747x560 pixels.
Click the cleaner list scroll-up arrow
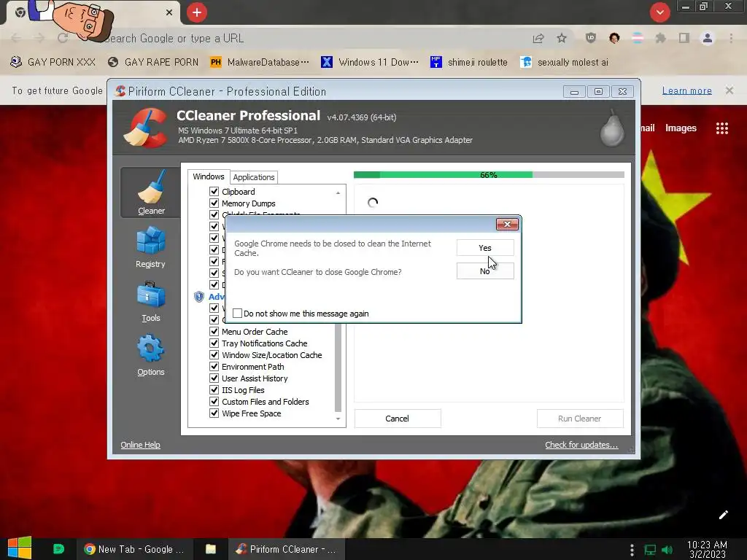point(338,192)
